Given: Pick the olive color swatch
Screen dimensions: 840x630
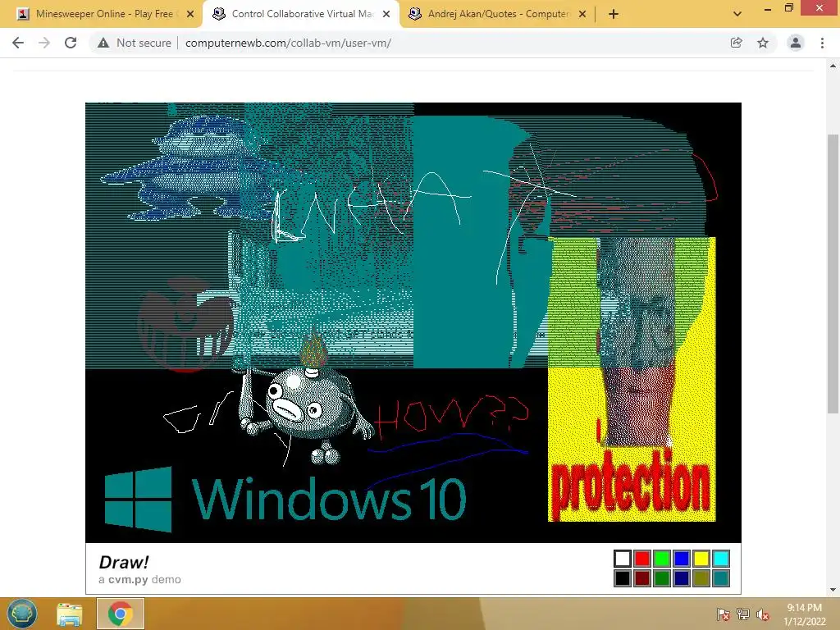Looking at the screenshot, I should click(x=701, y=578).
